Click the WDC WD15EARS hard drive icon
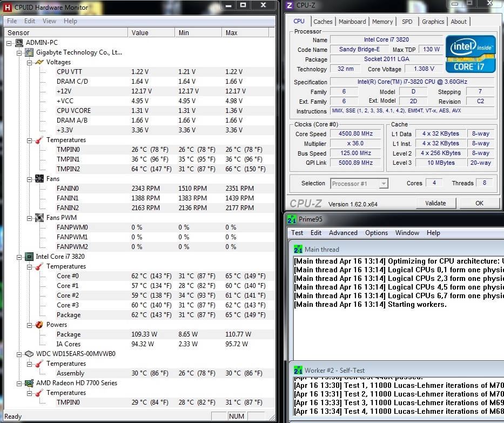The image size is (504, 423). 29,353
